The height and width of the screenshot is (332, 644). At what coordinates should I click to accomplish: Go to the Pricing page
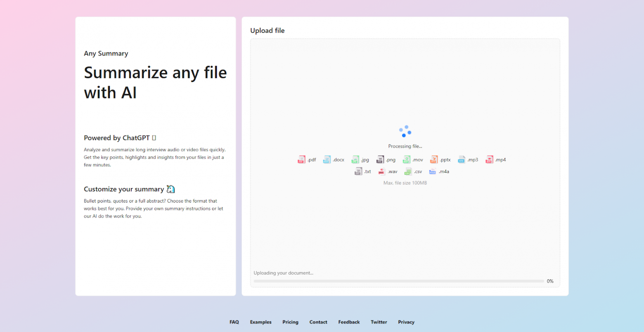click(x=290, y=322)
